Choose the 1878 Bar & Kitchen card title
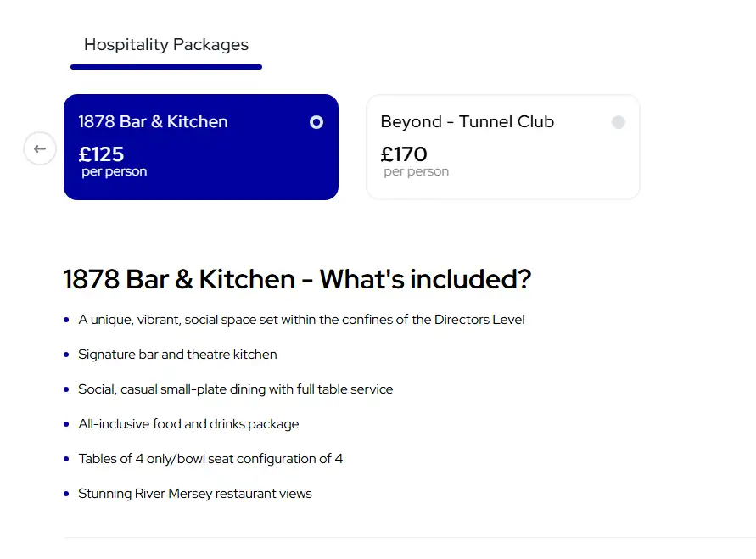Screen dimensions: 756x559 pos(153,122)
